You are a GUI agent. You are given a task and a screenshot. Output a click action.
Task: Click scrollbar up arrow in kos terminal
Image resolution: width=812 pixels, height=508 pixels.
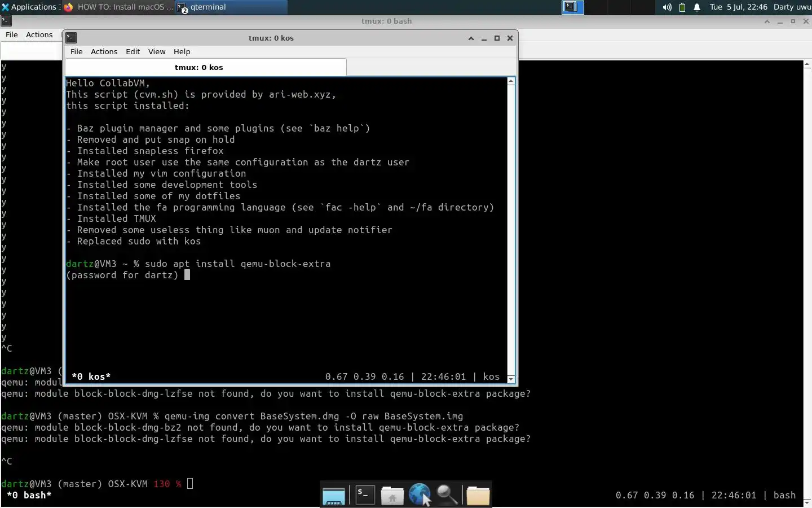[x=511, y=81]
